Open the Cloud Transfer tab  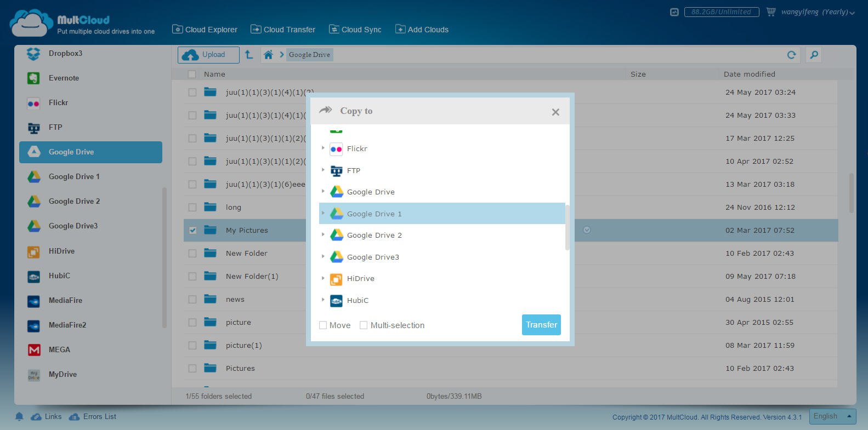tap(283, 30)
